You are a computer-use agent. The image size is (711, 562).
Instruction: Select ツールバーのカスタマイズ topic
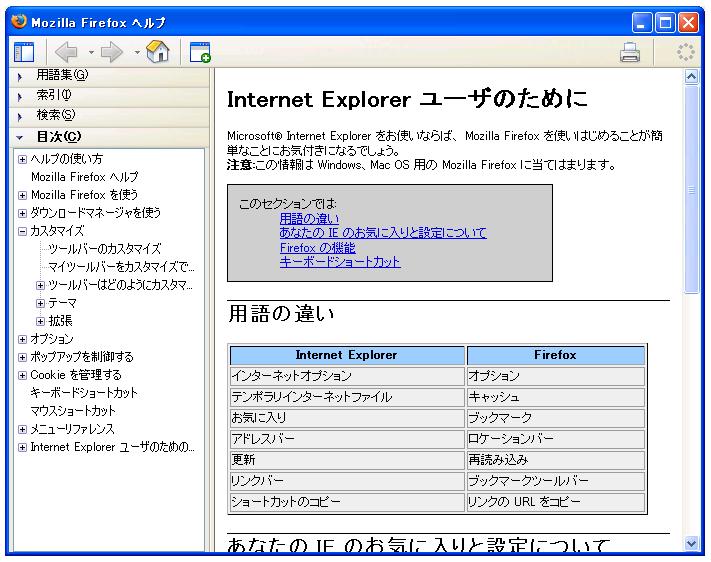pos(104,249)
